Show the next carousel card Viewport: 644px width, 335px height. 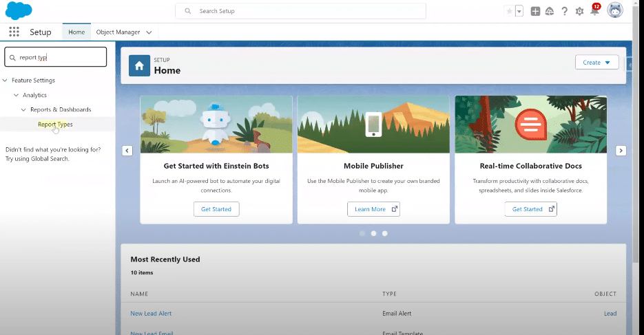pyautogui.click(x=621, y=151)
